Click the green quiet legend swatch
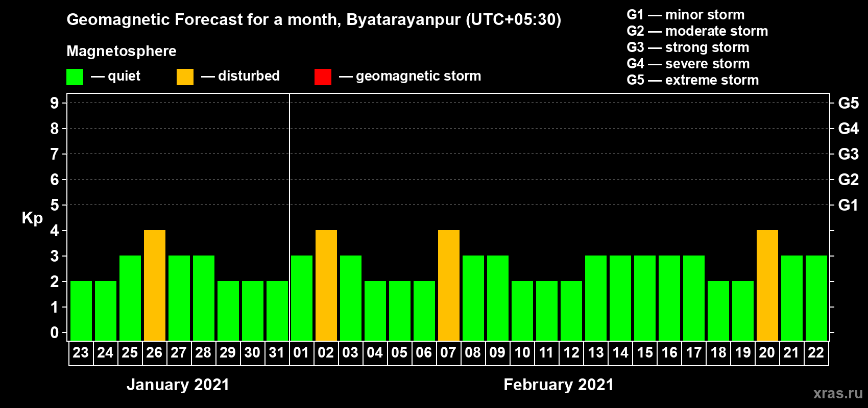This screenshot has width=868, height=408. coord(75,77)
